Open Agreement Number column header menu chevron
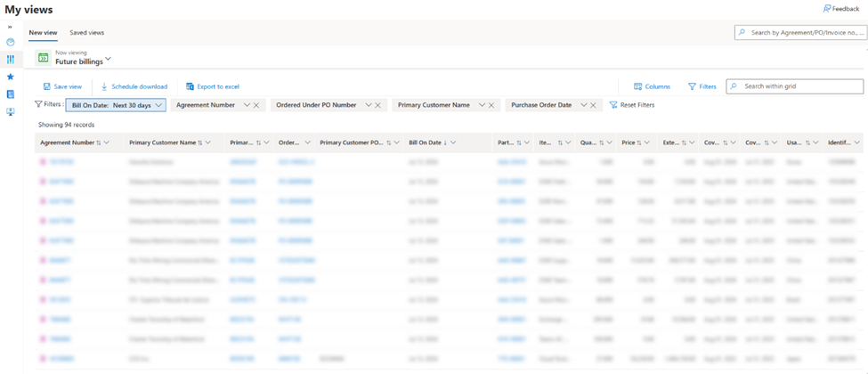The width and height of the screenshot is (868, 374). click(x=106, y=142)
